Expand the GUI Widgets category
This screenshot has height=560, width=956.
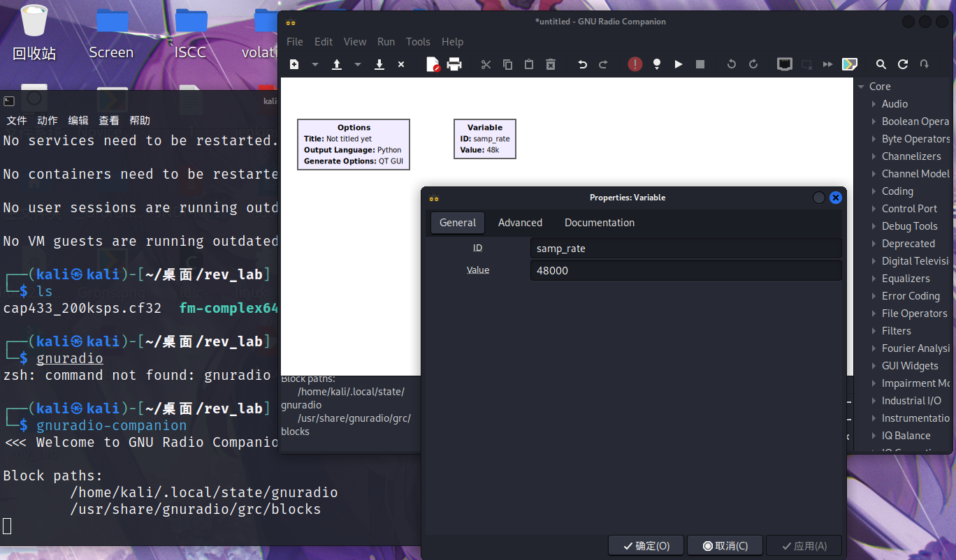pos(874,366)
